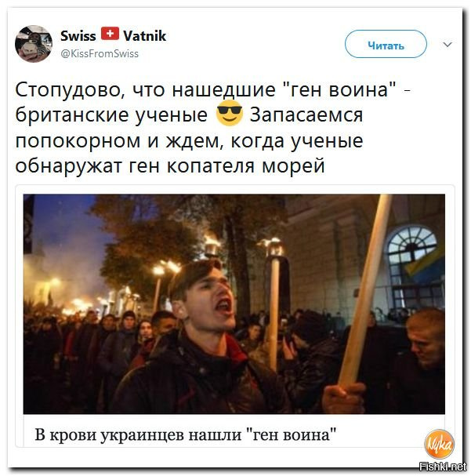Open headline В крови украинцев нашли "ген воина"
The image size is (471, 476).
[186, 434]
